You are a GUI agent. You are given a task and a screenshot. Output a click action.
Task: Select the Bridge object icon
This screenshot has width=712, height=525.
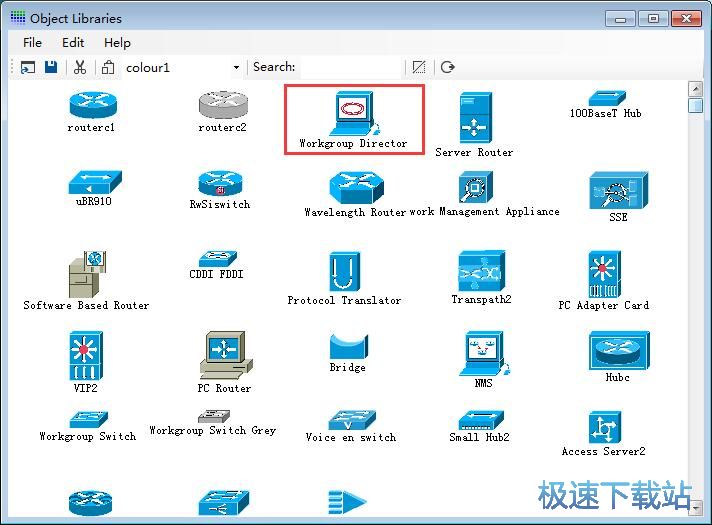(x=348, y=347)
